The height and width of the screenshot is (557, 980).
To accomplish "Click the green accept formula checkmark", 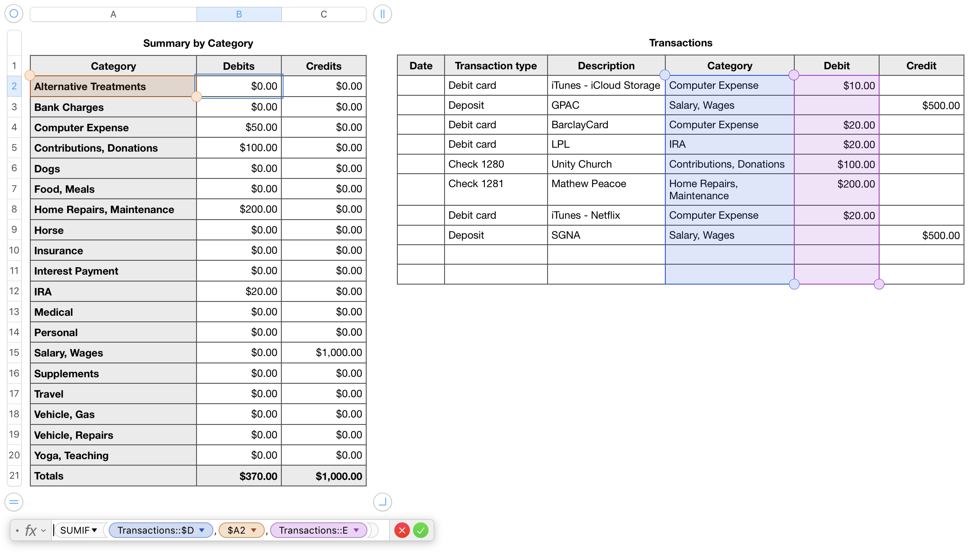I will click(420, 530).
